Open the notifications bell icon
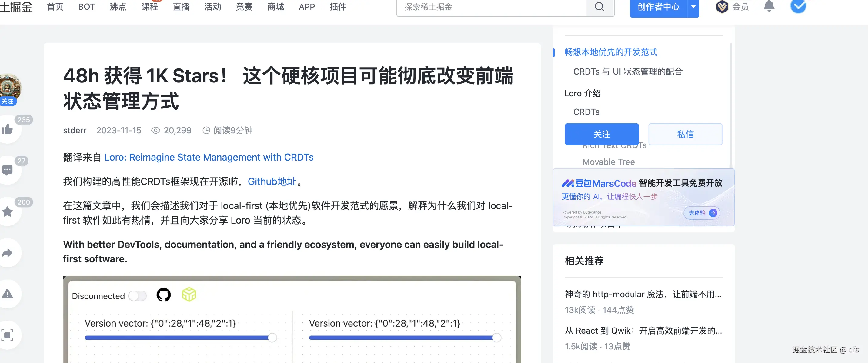The height and width of the screenshot is (363, 868). 769,7
